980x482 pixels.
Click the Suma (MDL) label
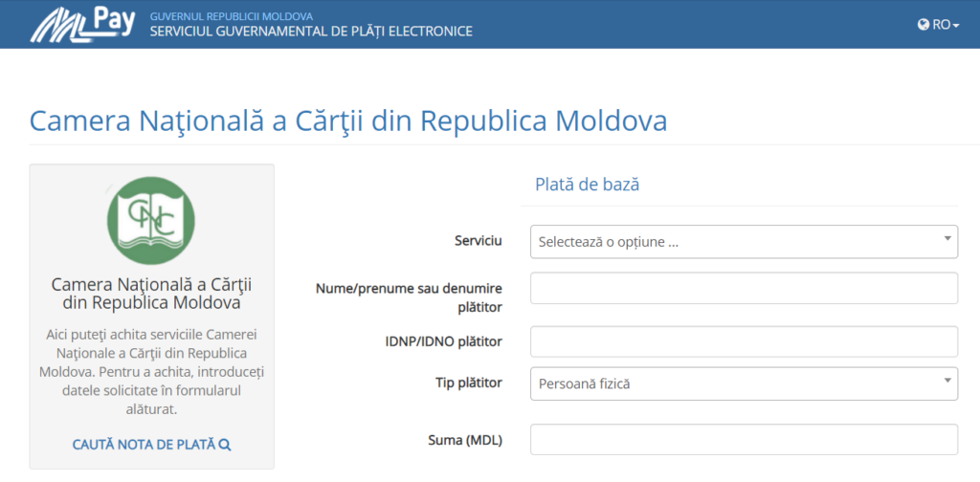pyautogui.click(x=466, y=440)
